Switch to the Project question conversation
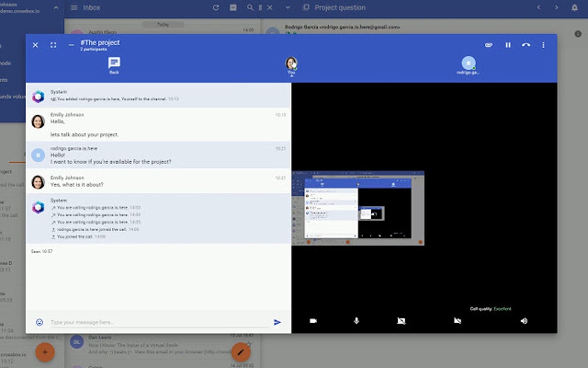Screen dimensions: 588x368 click(x=341, y=7)
